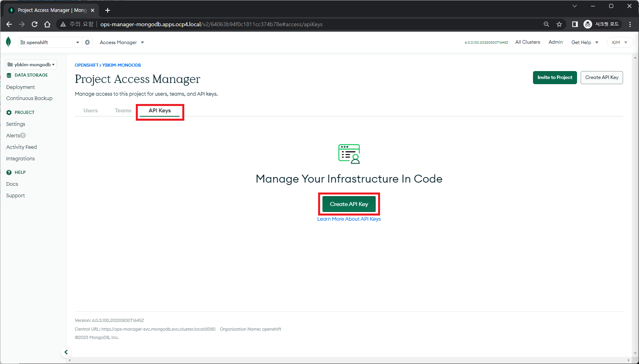
Task: Open a new browser tab
Action: [108, 10]
